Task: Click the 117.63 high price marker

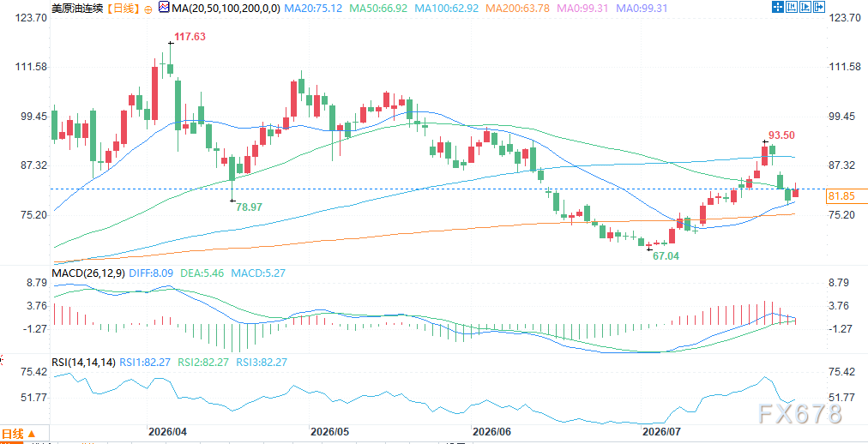Action: pyautogui.click(x=190, y=37)
